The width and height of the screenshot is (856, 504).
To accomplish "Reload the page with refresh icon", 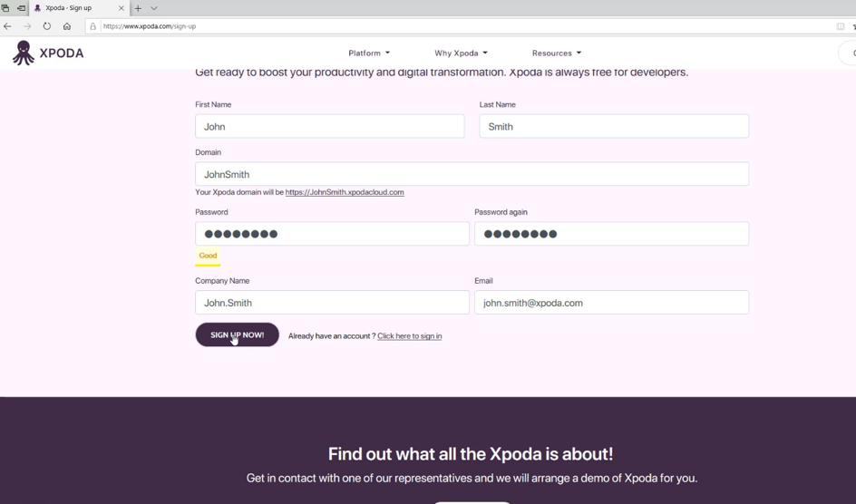I will tap(47, 26).
